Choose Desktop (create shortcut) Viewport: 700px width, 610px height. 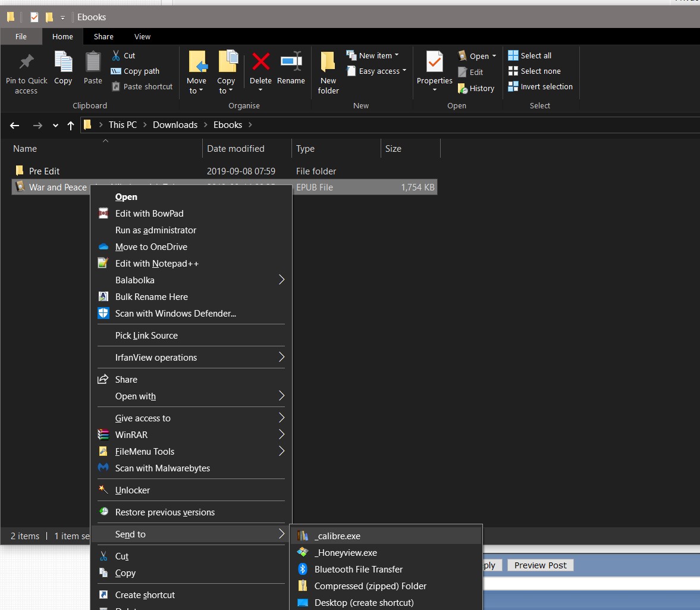[x=386, y=602]
